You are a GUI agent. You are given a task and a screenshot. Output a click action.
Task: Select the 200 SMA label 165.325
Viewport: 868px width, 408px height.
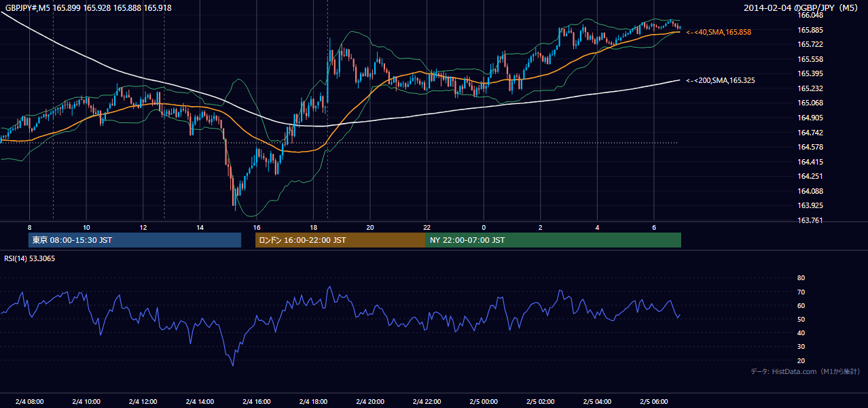[x=721, y=80]
